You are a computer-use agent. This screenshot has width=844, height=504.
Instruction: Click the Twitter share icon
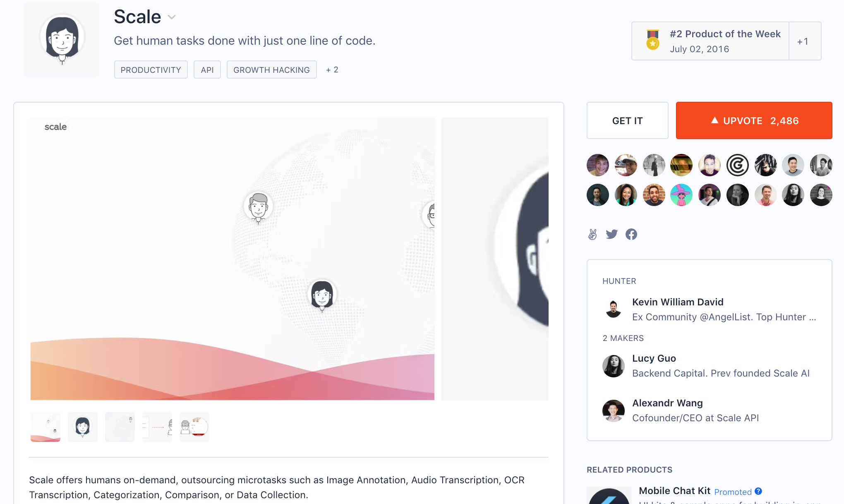(611, 234)
